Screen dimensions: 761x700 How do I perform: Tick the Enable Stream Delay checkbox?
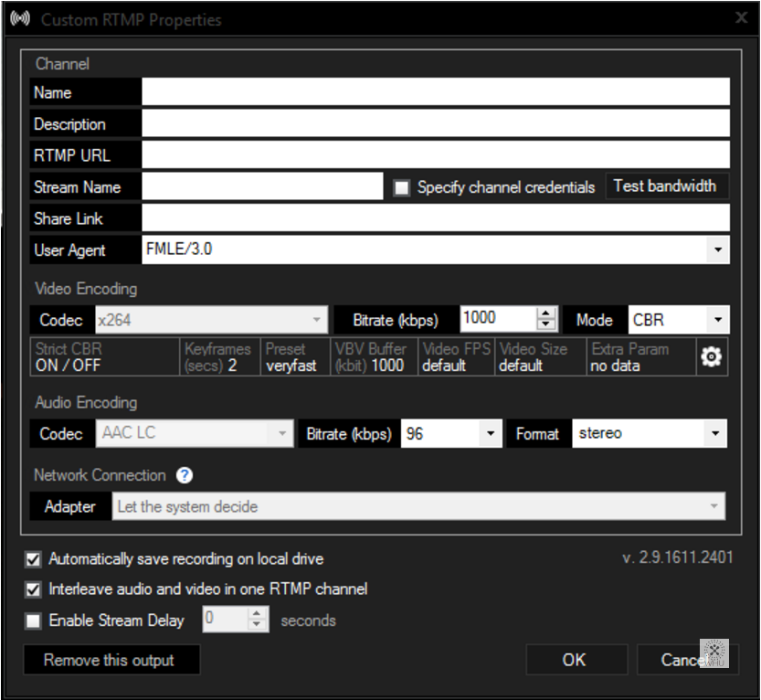[33, 620]
